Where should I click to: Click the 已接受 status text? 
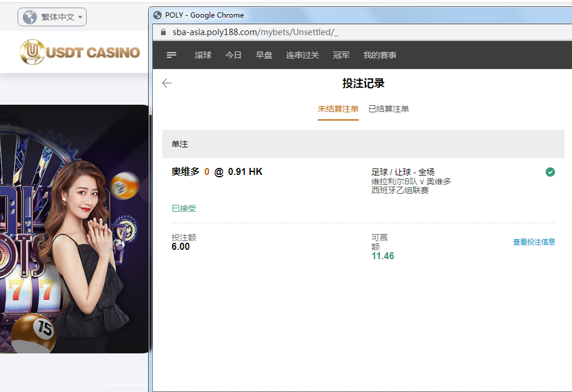(184, 209)
